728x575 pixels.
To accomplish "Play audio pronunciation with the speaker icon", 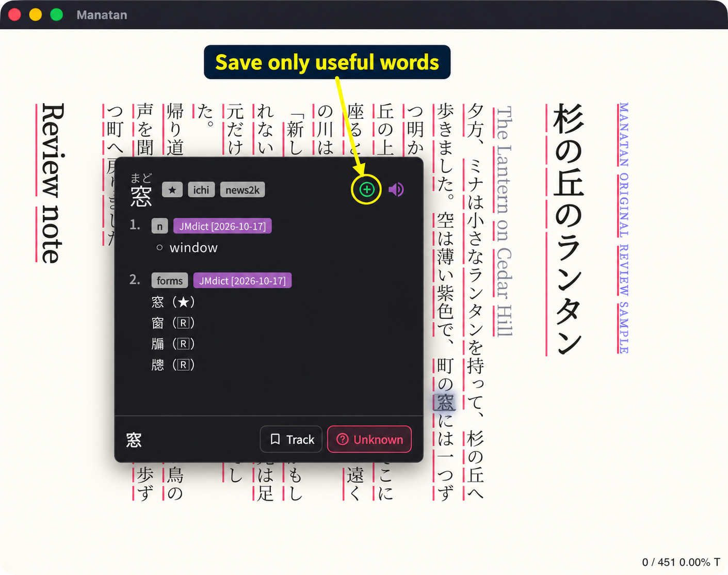I will pyautogui.click(x=396, y=189).
